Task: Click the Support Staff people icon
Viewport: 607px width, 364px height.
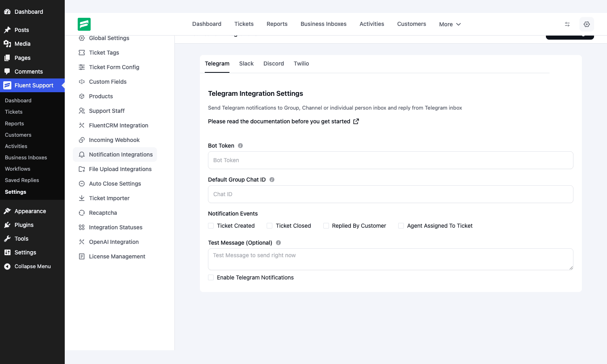Action: click(82, 111)
